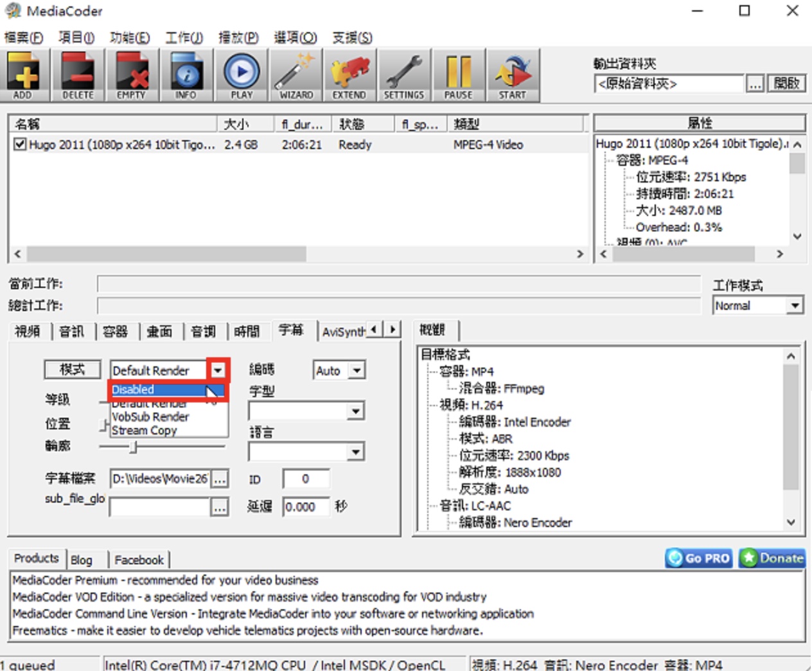This screenshot has width=812, height=671.
Task: Click the 字幕檔案 path input field
Action: pyautogui.click(x=160, y=479)
